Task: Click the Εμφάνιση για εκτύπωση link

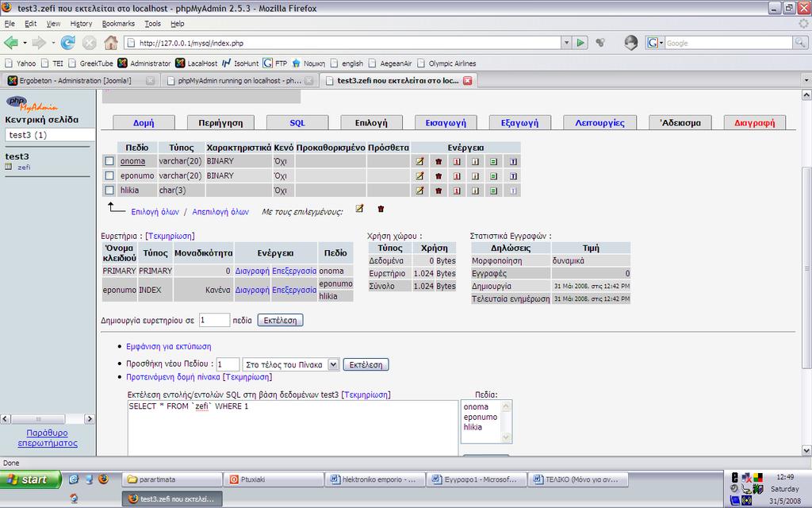Action: [169, 346]
